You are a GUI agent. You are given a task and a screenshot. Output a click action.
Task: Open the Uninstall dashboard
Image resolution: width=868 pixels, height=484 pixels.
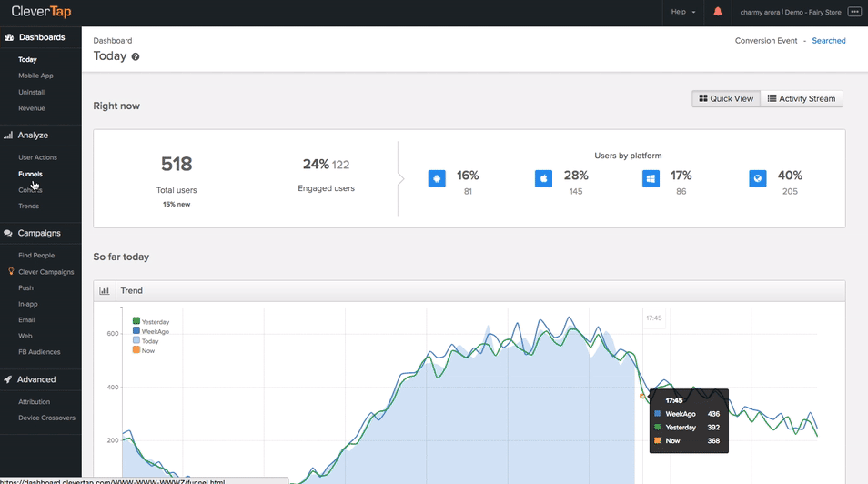(32, 92)
